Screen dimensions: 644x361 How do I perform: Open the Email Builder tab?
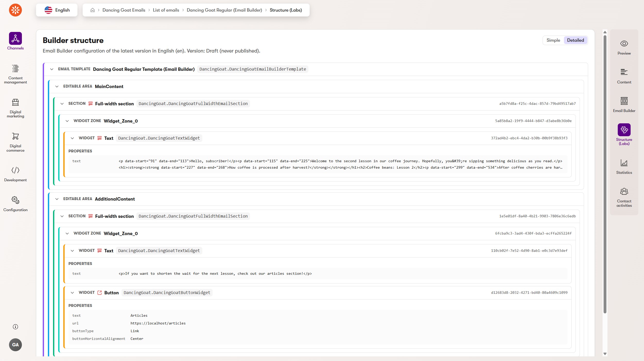coord(624,105)
